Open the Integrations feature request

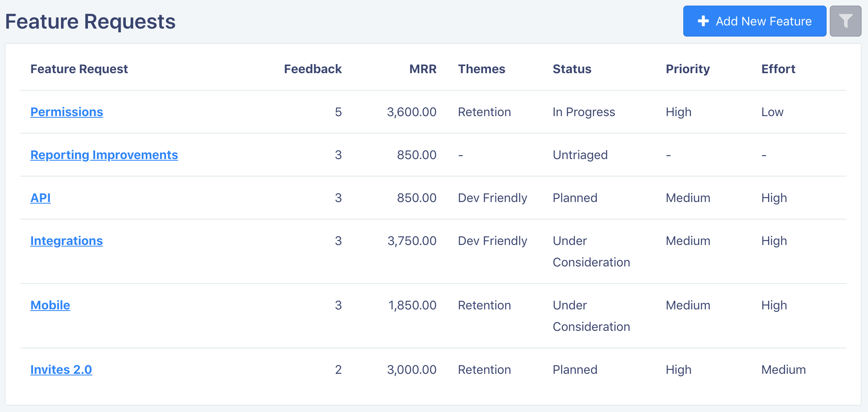pos(66,241)
